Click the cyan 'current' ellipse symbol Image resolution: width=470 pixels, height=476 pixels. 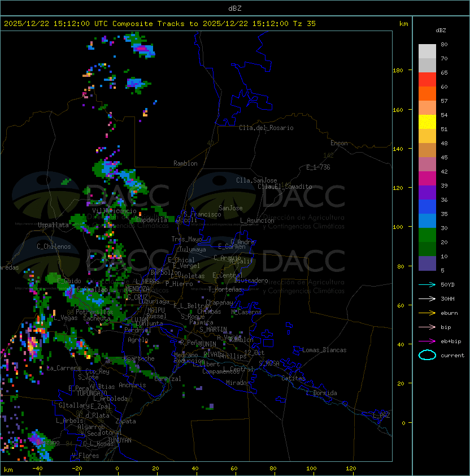[x=427, y=355]
